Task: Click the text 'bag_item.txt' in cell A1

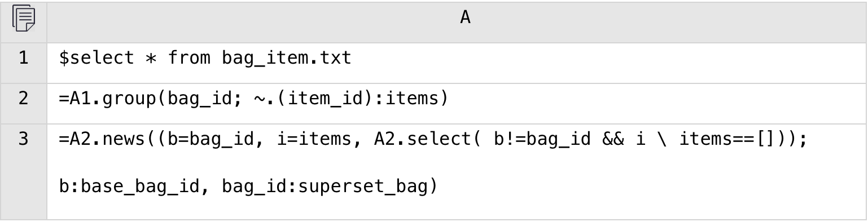Action: click(287, 58)
